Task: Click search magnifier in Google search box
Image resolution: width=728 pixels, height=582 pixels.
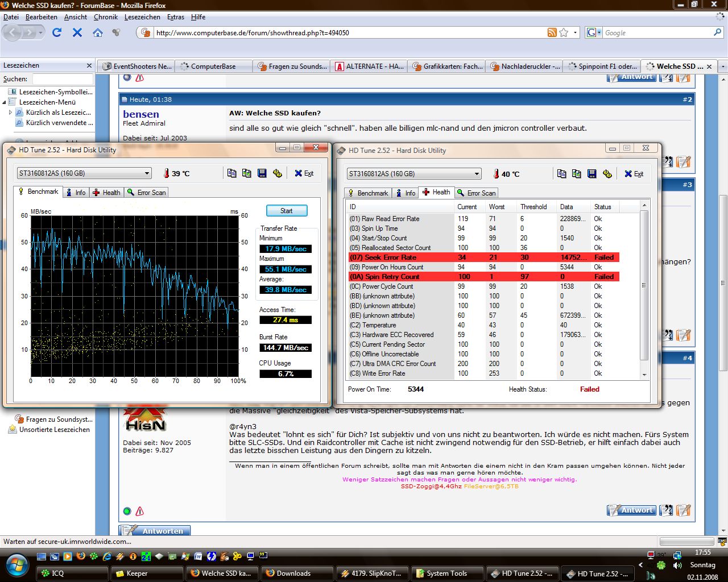Action: coord(717,32)
